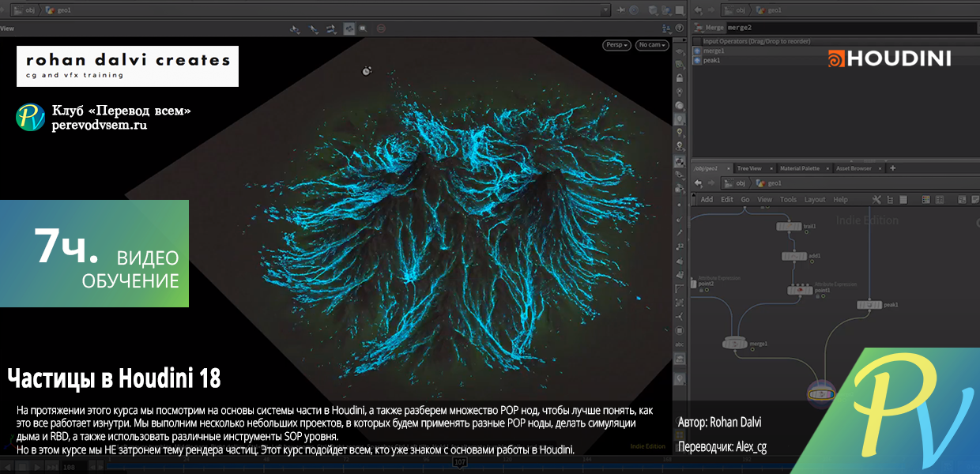Close the Tree View tab

click(771, 168)
